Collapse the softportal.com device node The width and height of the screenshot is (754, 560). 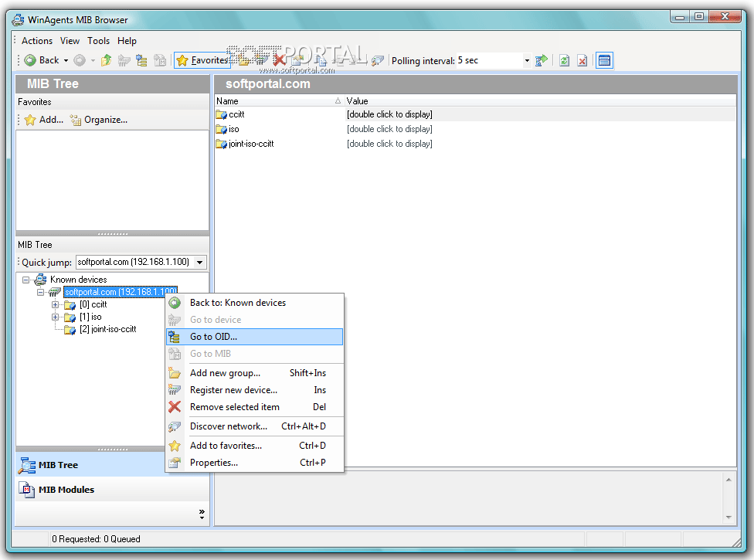pyautogui.click(x=40, y=292)
